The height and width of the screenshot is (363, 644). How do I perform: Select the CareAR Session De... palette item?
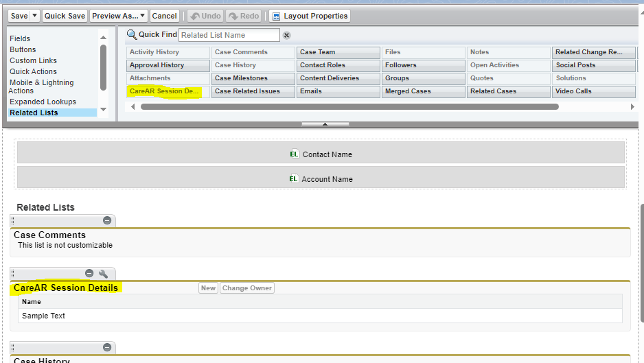click(x=165, y=91)
